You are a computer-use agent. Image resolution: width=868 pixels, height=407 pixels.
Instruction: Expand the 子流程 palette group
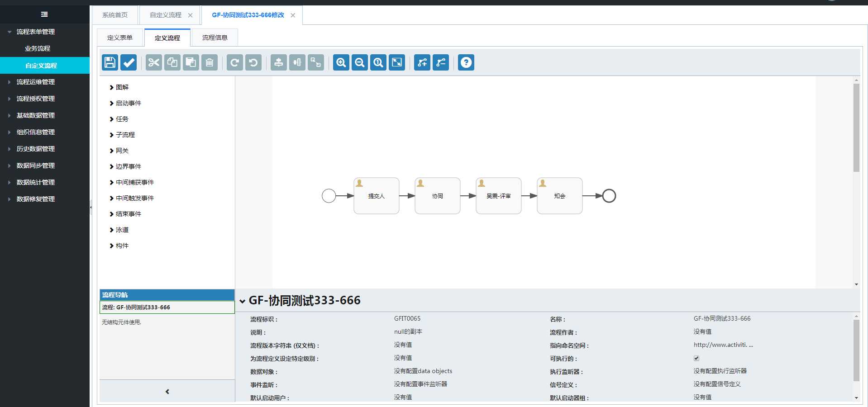coord(122,135)
